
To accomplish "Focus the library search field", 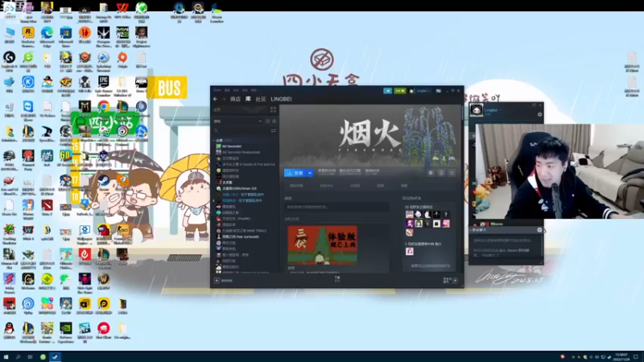I will pos(241,131).
